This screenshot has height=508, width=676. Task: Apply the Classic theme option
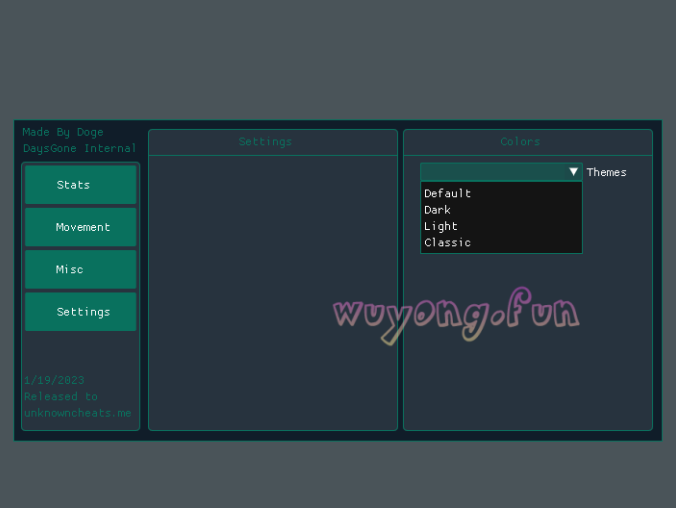(x=447, y=243)
